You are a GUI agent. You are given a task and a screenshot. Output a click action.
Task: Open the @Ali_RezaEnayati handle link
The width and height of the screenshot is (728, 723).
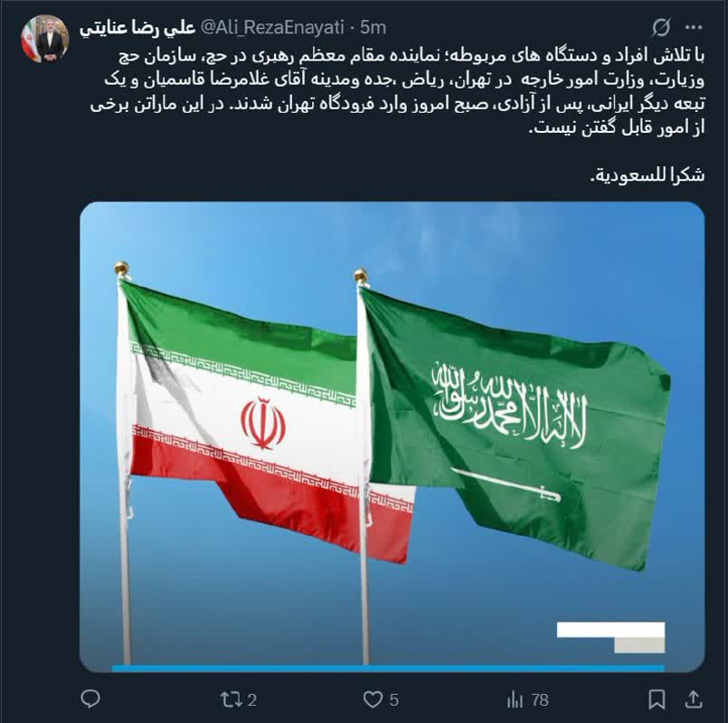point(272,28)
